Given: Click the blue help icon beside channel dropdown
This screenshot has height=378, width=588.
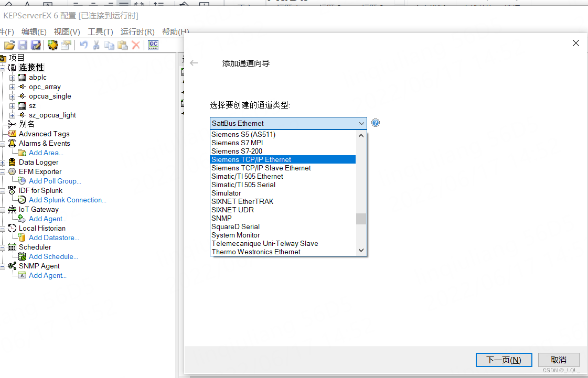Looking at the screenshot, I should click(x=376, y=123).
